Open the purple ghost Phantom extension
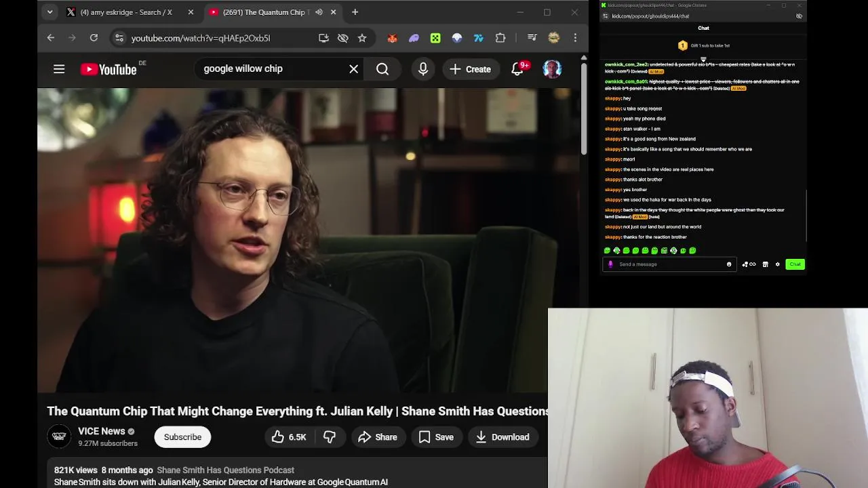 [x=414, y=38]
